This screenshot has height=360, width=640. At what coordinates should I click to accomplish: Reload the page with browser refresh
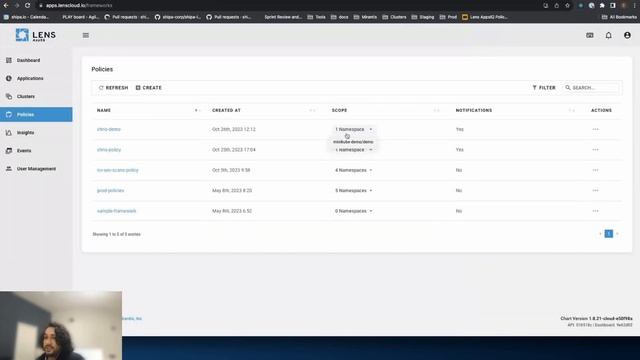(x=27, y=5)
